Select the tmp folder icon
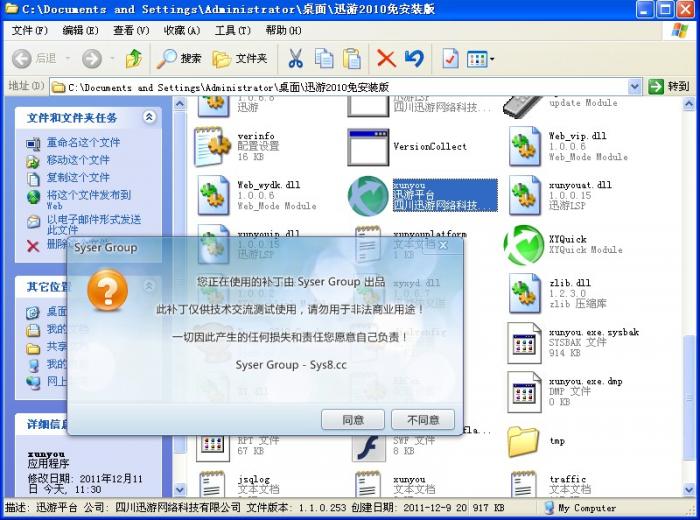Screen dimensions: 700x520 click(523, 441)
